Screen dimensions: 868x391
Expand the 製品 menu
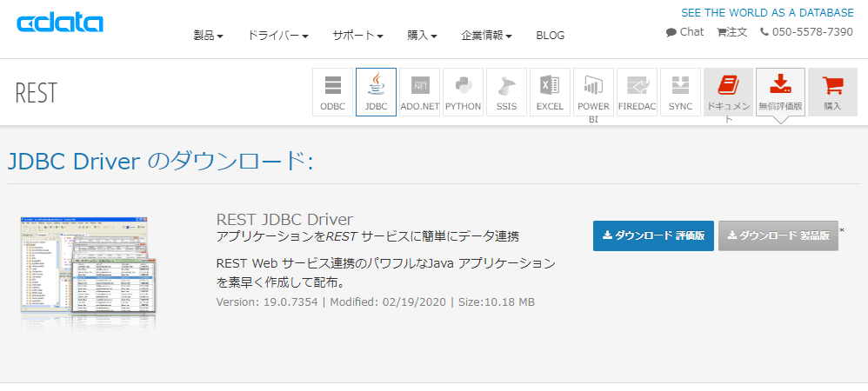coord(208,36)
